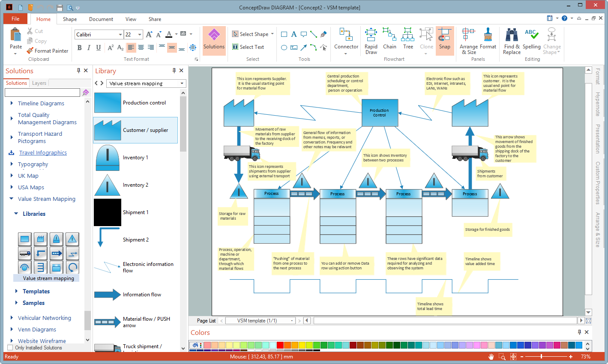Select the Tree flowchart tool
The height and width of the screenshot is (364, 608).
408,39
